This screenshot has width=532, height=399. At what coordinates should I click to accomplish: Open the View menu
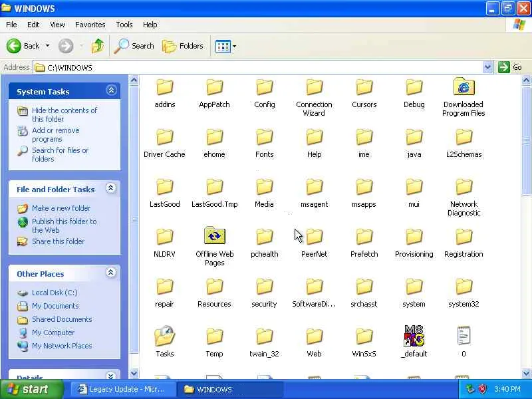point(57,25)
